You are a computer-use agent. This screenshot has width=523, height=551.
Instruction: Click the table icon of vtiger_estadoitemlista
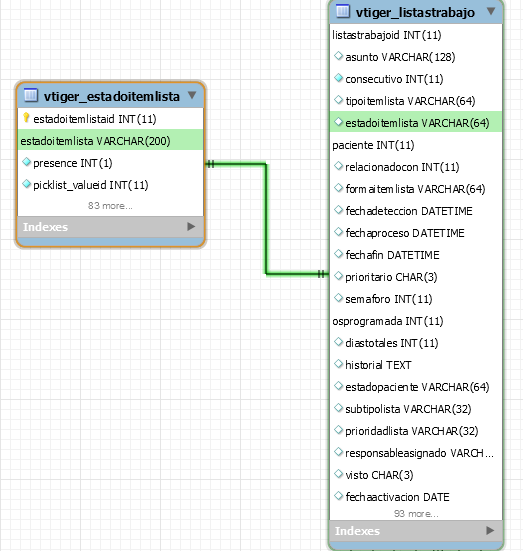tap(31, 95)
